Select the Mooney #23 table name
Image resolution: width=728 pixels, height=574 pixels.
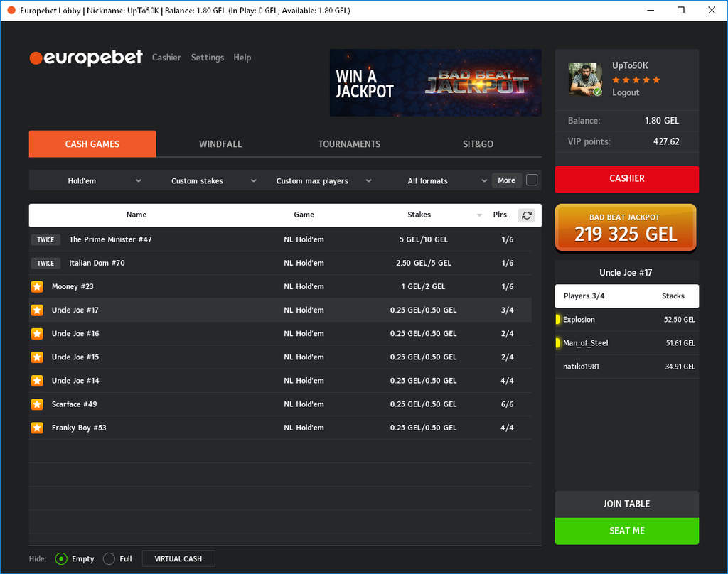[x=73, y=287]
